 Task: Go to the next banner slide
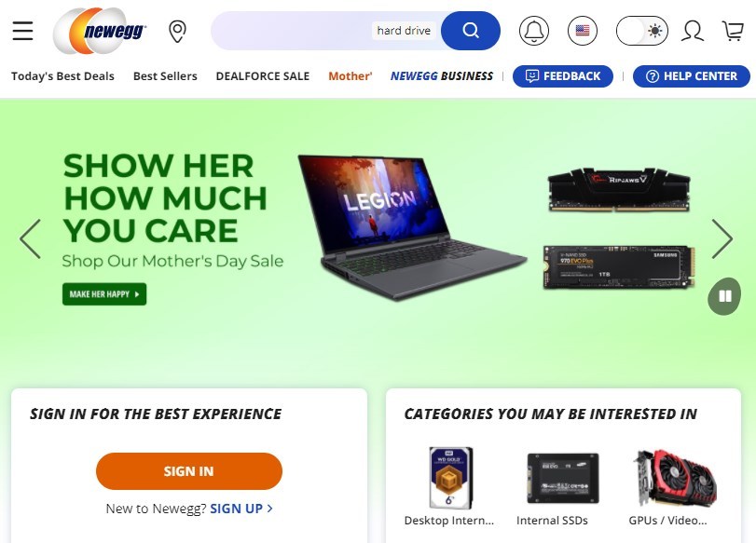point(722,239)
